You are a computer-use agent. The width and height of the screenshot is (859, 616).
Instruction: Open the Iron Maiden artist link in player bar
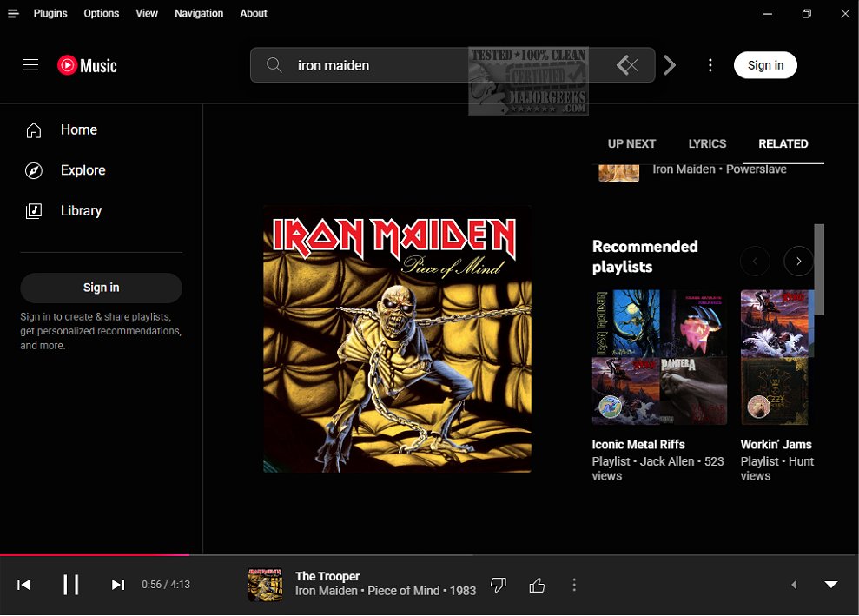[326, 591]
